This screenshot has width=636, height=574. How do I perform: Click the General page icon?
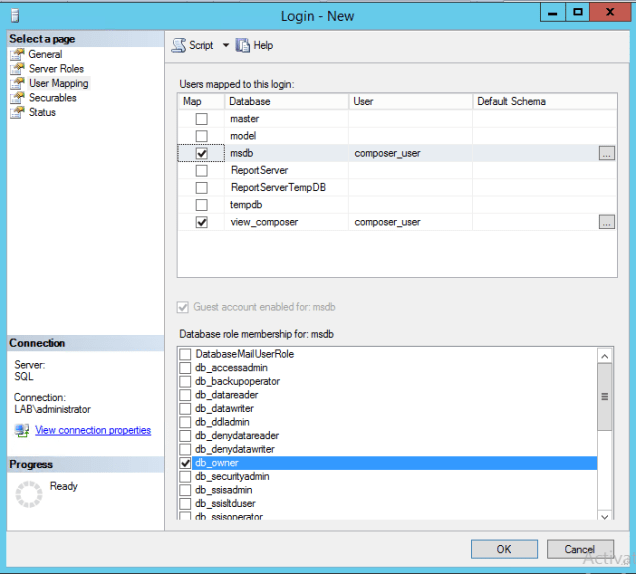click(17, 54)
